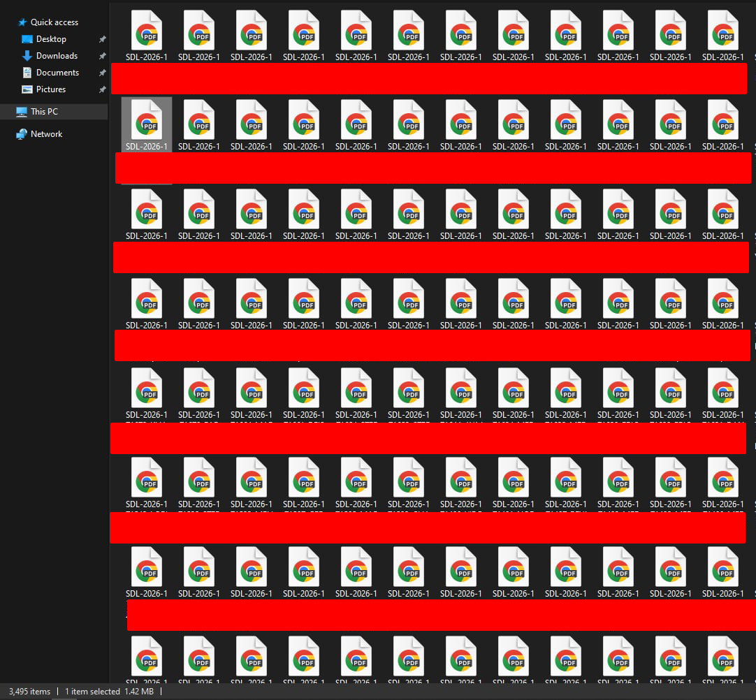
Task: Click the pin icon beside Downloads
Action: 102,56
